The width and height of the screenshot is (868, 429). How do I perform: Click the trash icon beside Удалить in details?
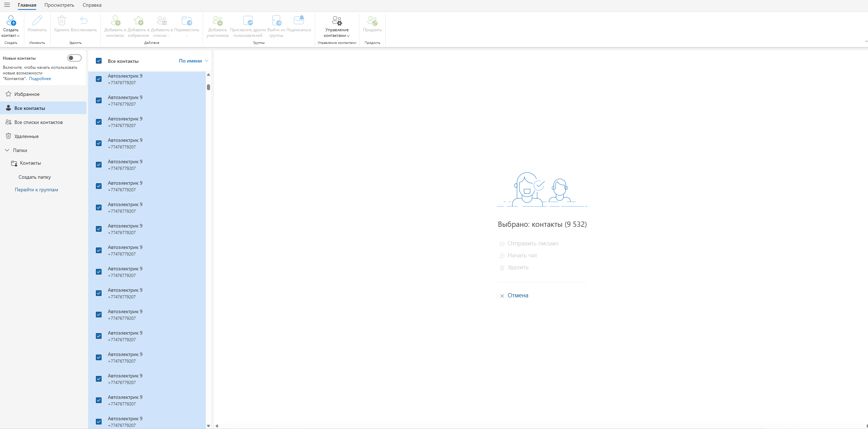coord(502,268)
